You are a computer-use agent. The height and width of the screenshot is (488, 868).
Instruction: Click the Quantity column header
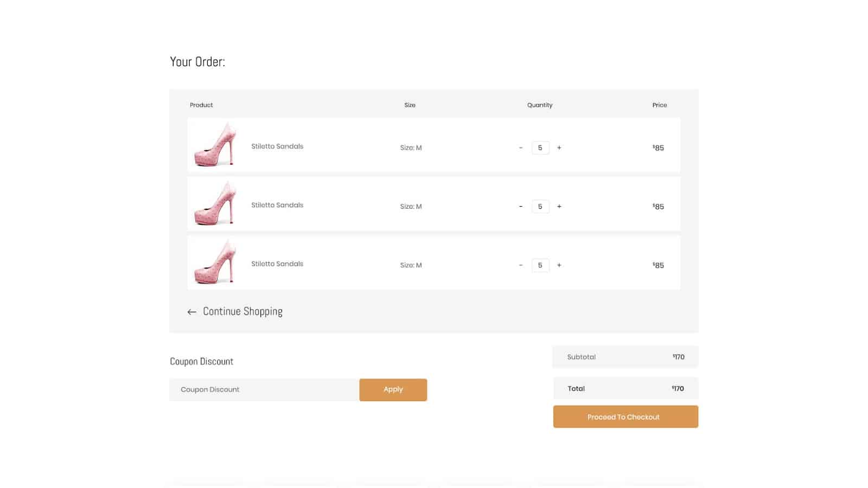click(540, 105)
